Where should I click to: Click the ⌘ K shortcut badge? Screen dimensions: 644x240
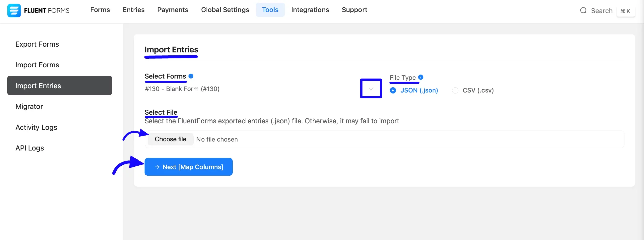pos(625,11)
